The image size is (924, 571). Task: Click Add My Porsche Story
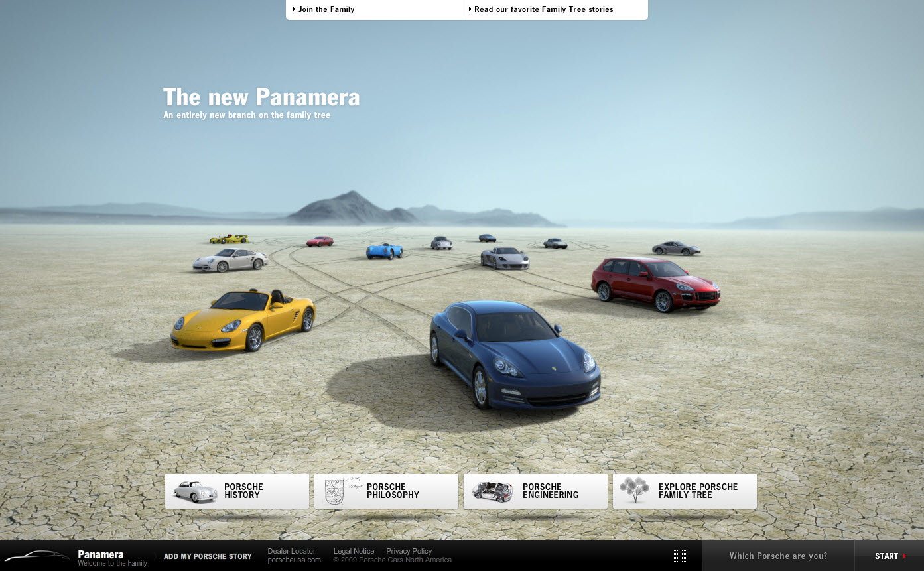pos(208,556)
